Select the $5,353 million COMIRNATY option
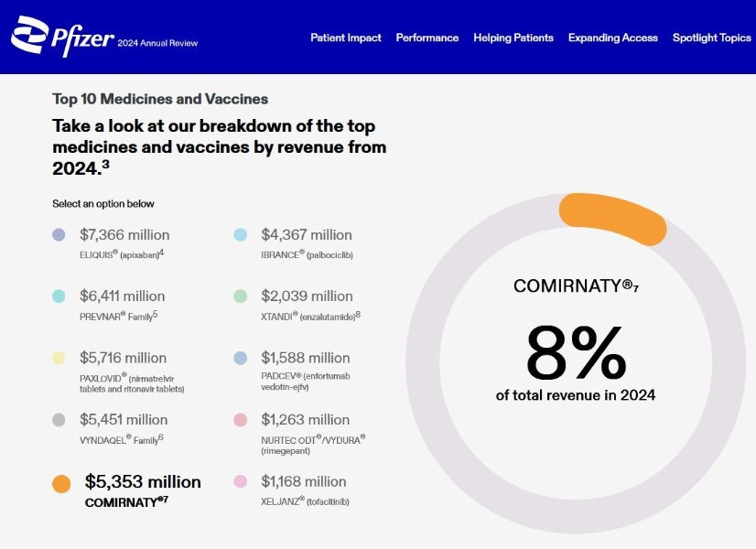Screen dimensions: 756x549 [x=143, y=481]
